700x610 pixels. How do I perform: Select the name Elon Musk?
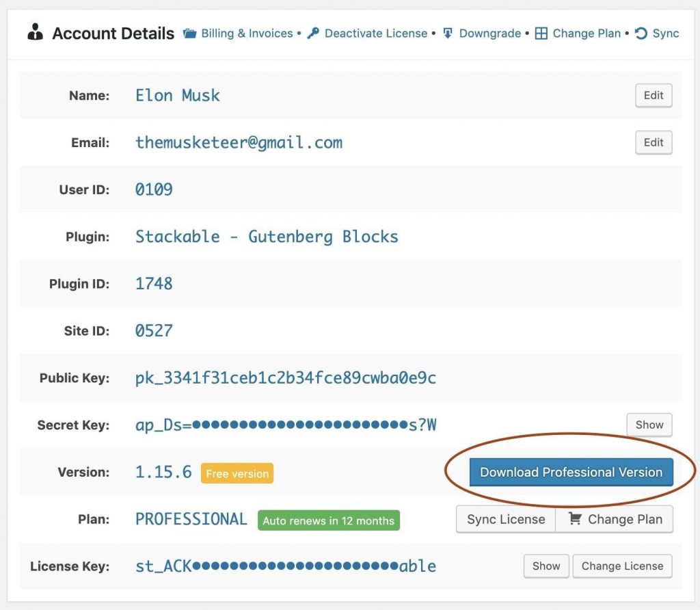coord(178,96)
